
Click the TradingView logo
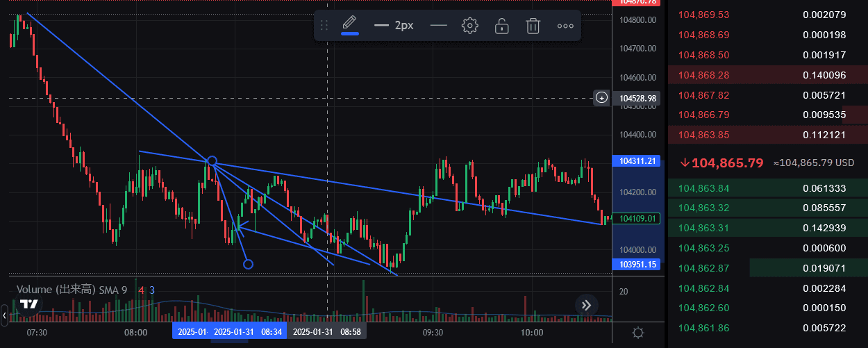coord(28,304)
